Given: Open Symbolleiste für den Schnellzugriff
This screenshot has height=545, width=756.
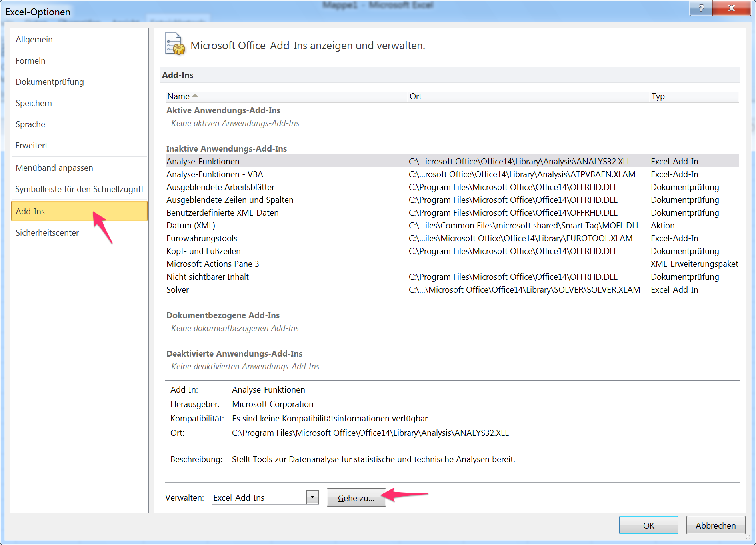Looking at the screenshot, I should point(79,189).
